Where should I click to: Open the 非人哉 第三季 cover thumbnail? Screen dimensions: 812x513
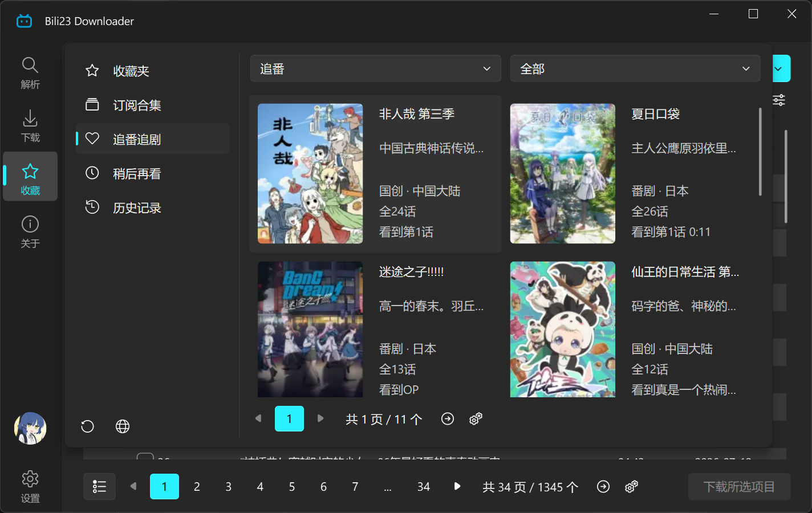pos(310,173)
